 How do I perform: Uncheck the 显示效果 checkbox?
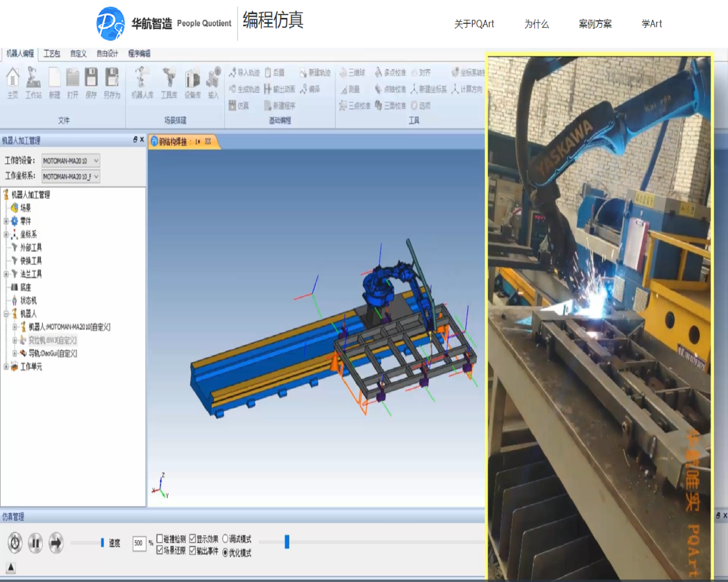point(193,539)
